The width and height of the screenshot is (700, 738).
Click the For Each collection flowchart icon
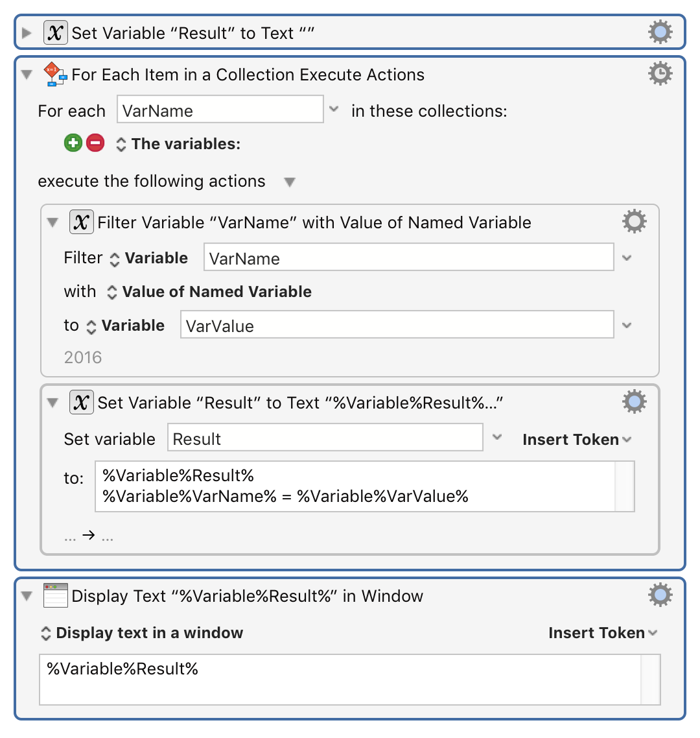[x=54, y=73]
